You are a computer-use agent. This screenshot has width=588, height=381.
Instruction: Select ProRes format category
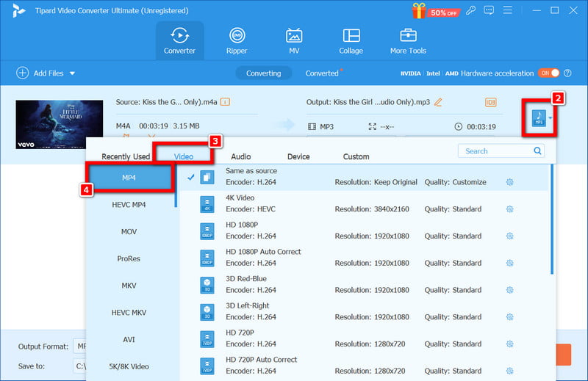coord(129,258)
